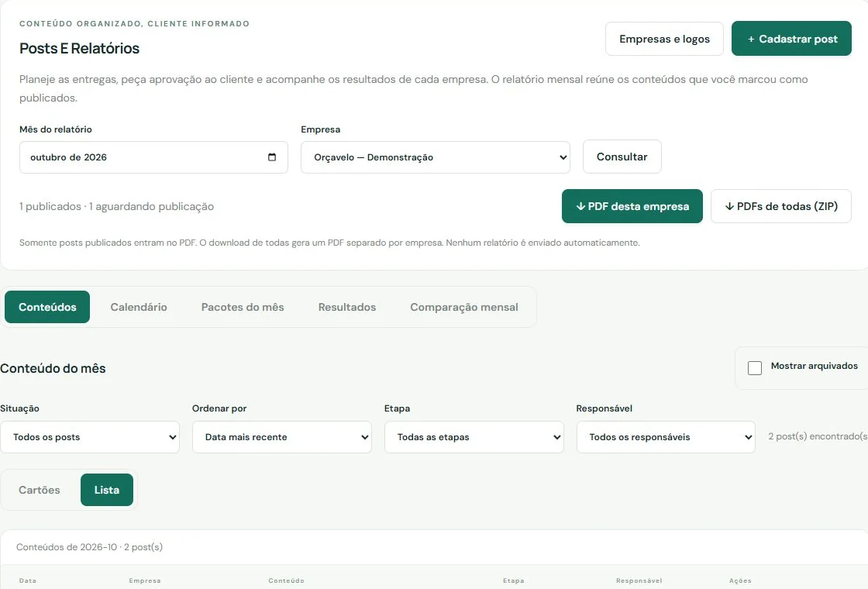Screen dimensions: 868x589
Task: Download PDFs de todas (ZIP)
Action: [781, 206]
